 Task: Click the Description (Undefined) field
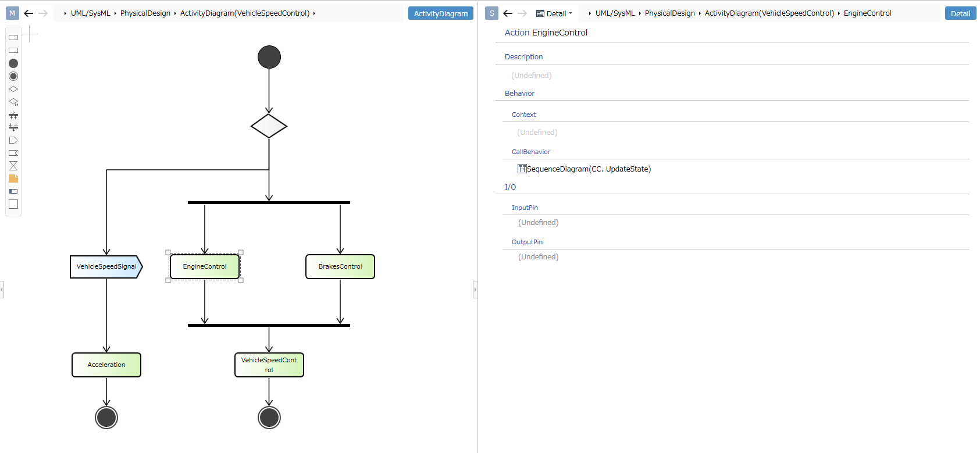click(531, 76)
